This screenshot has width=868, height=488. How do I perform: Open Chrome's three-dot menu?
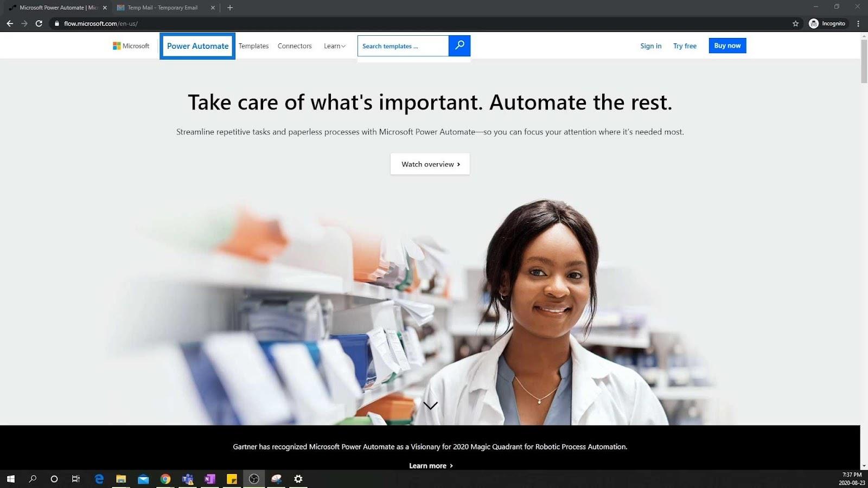858,23
